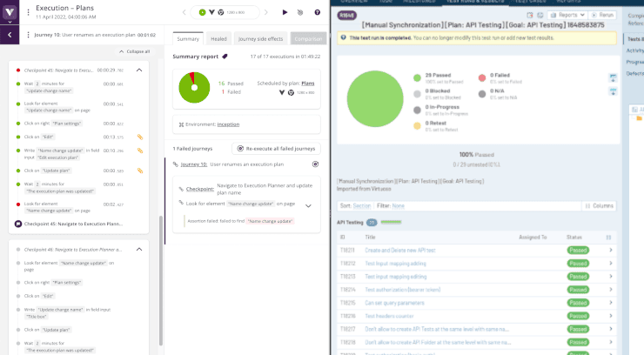644x355 pixels.
Task: Open row T18217 arrow chevron
Action: pos(611,329)
